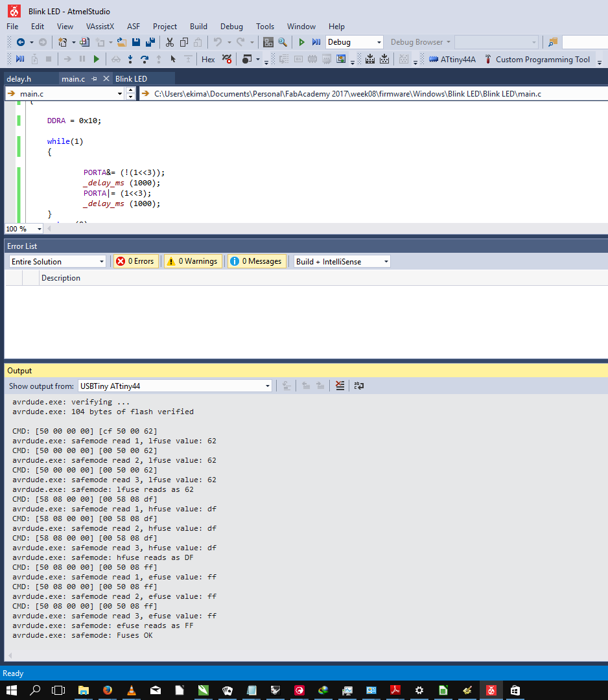Click the disable breakpoints icon beside Hex

pyautogui.click(x=227, y=59)
